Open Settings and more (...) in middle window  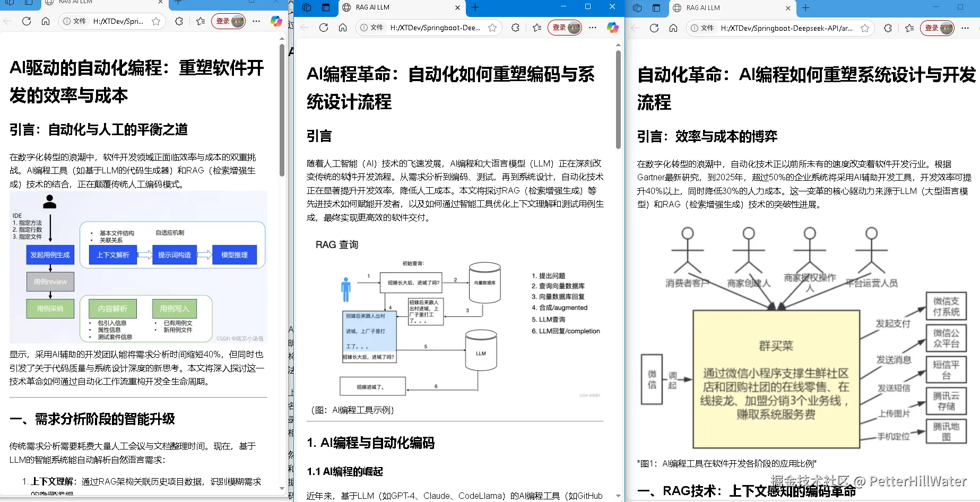point(593,28)
